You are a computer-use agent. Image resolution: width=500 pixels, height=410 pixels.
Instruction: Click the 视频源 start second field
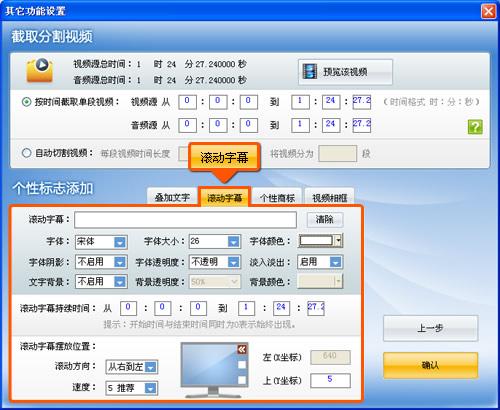coord(249,102)
